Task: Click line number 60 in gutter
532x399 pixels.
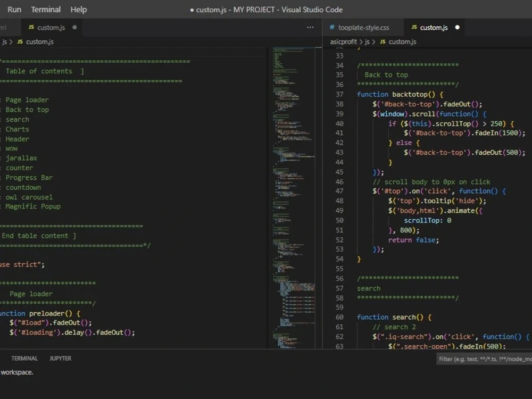Action: tap(339, 317)
